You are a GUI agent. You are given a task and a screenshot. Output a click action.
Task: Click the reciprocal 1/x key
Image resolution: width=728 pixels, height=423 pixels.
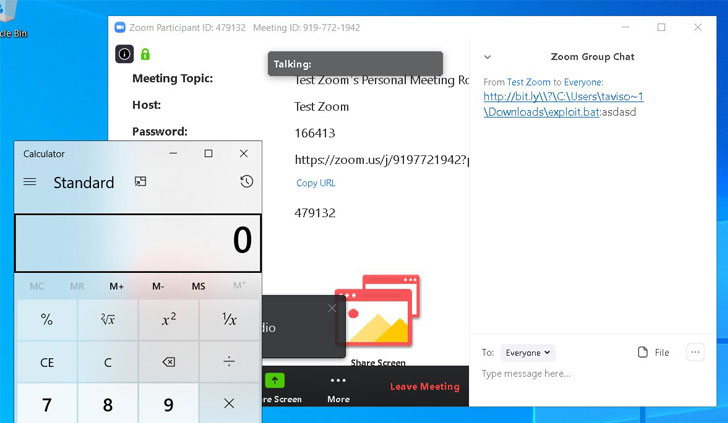229,319
